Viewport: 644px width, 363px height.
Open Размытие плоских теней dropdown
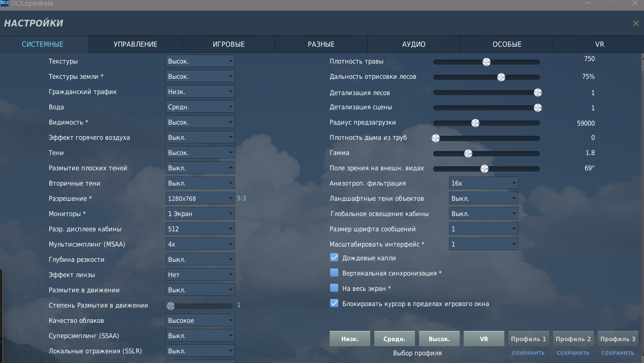(200, 168)
